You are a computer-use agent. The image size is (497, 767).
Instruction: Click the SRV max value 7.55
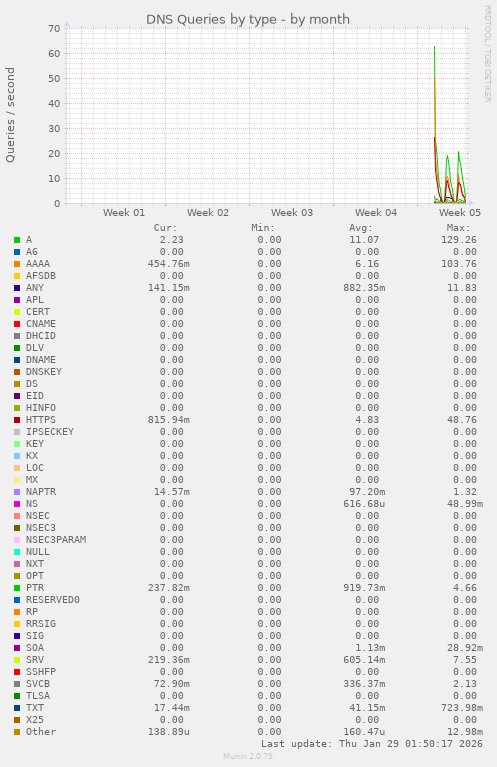(465, 660)
